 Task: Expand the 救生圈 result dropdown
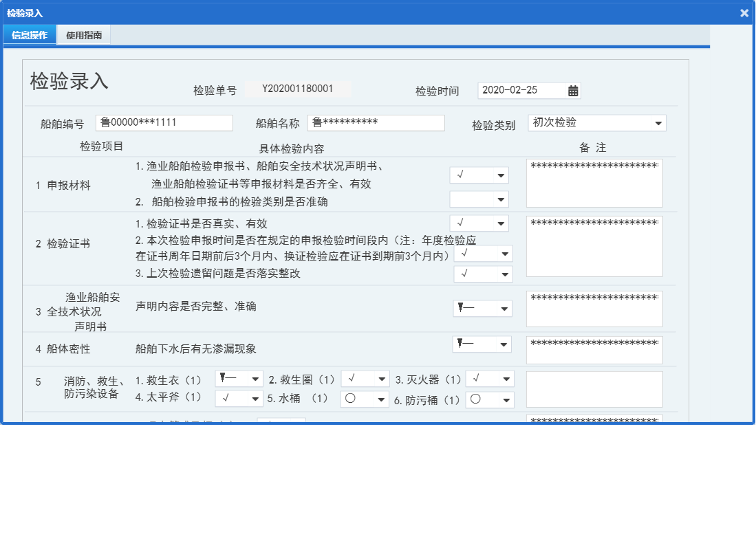click(381, 377)
